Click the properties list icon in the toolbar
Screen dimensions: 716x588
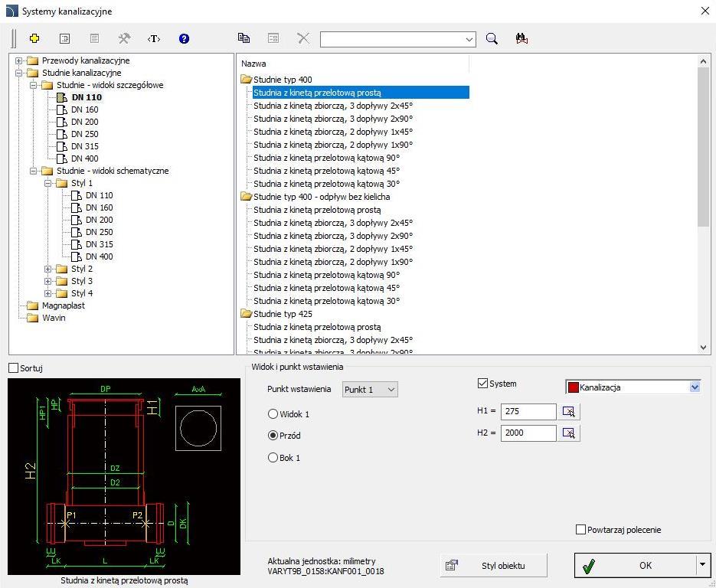pos(65,38)
